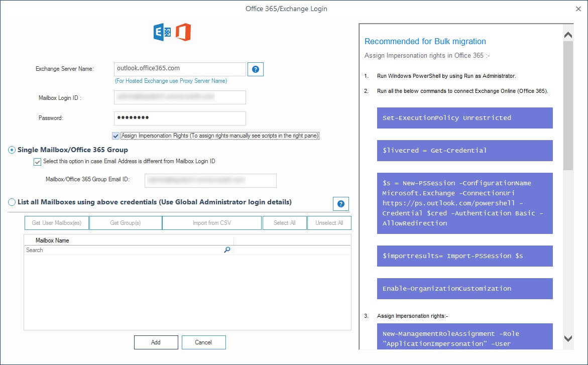Click the scroll down arrow in the right pane
This screenshot has height=365, width=588.
click(x=568, y=338)
